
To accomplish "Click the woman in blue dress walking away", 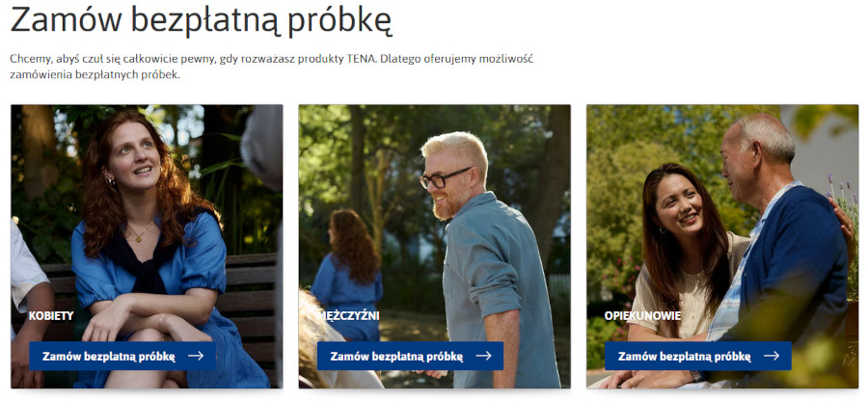I will [347, 274].
